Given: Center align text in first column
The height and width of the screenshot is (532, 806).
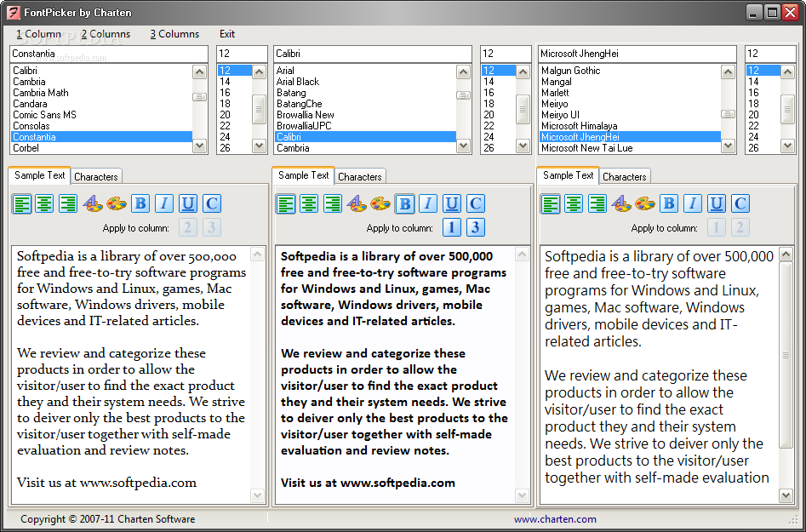Looking at the screenshot, I should tap(45, 203).
